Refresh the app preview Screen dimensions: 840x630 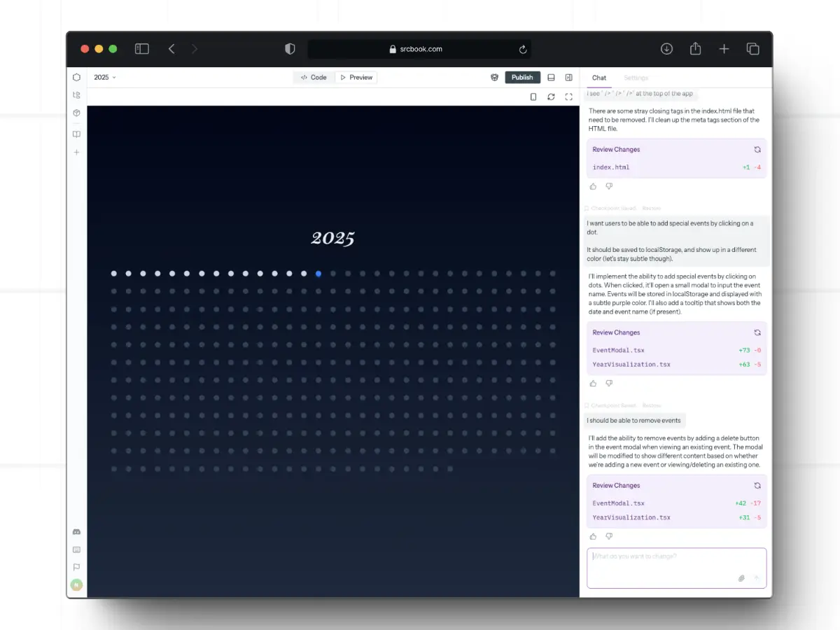coord(551,97)
